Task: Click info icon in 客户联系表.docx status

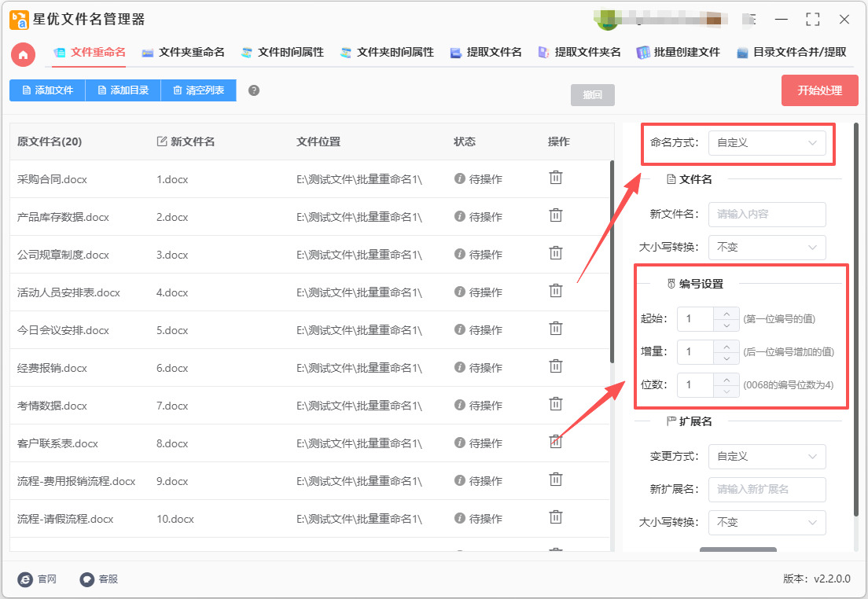Action: (459, 443)
